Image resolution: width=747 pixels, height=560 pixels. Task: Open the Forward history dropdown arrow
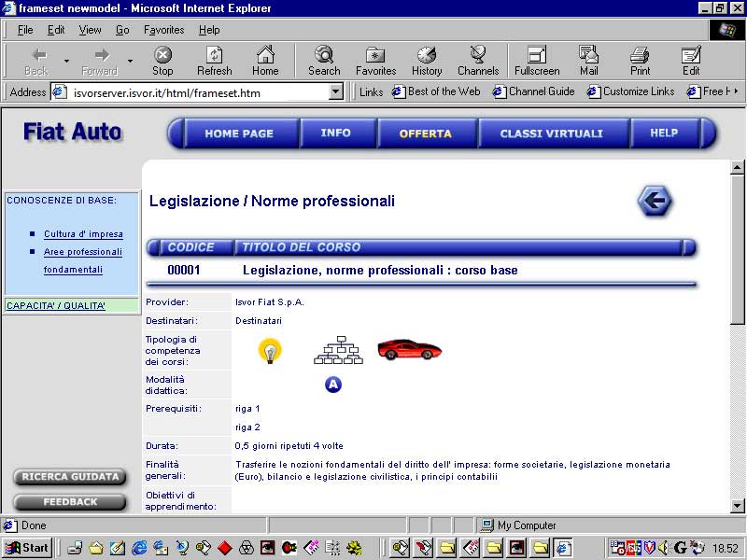(130, 61)
